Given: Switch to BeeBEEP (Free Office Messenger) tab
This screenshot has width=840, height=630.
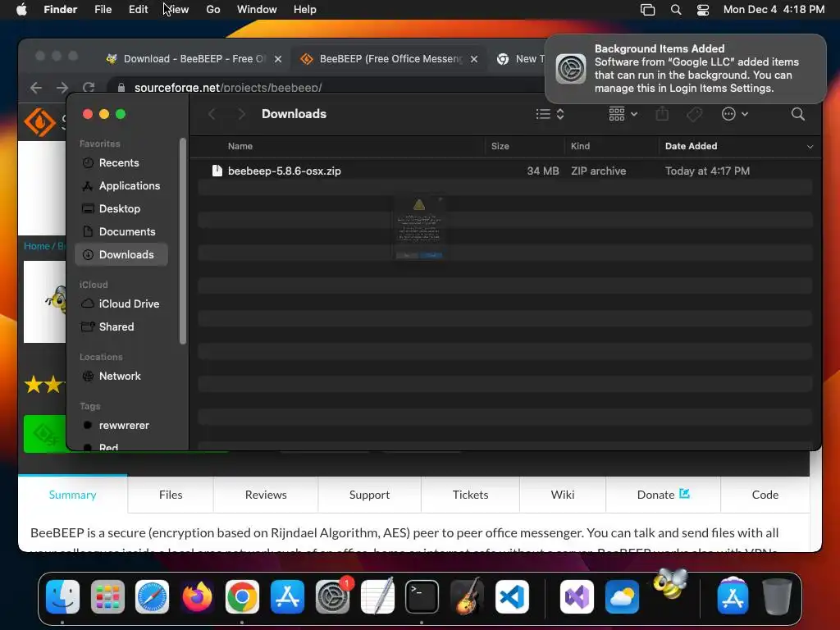Looking at the screenshot, I should (390, 59).
